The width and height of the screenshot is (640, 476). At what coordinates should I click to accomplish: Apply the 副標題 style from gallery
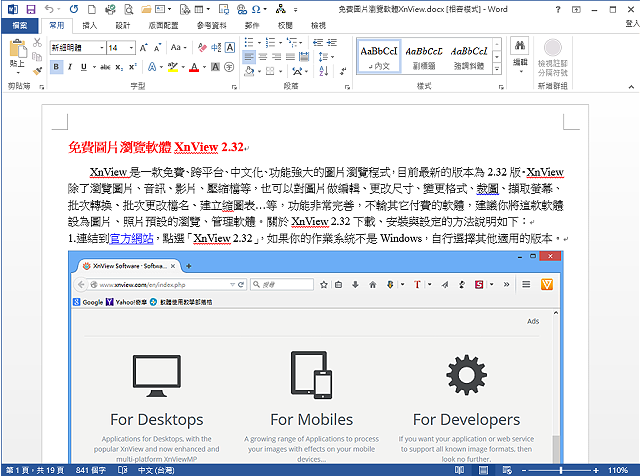pos(424,57)
